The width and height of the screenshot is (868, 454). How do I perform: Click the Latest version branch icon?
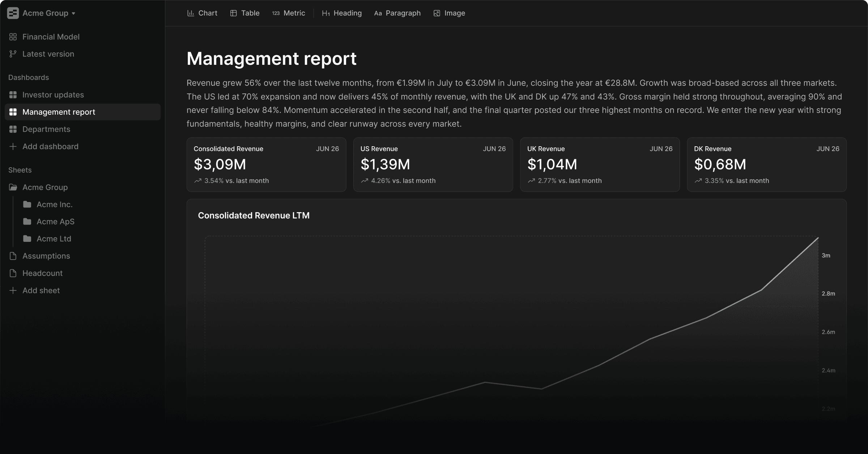(x=13, y=54)
